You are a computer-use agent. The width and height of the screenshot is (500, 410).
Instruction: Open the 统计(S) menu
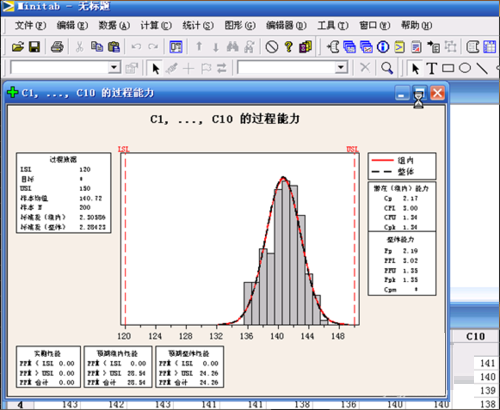[198, 25]
